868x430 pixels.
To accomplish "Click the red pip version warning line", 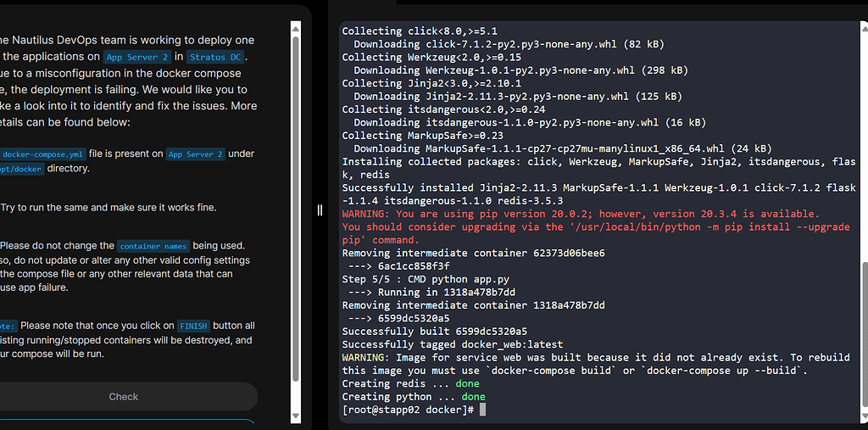I will (x=580, y=214).
